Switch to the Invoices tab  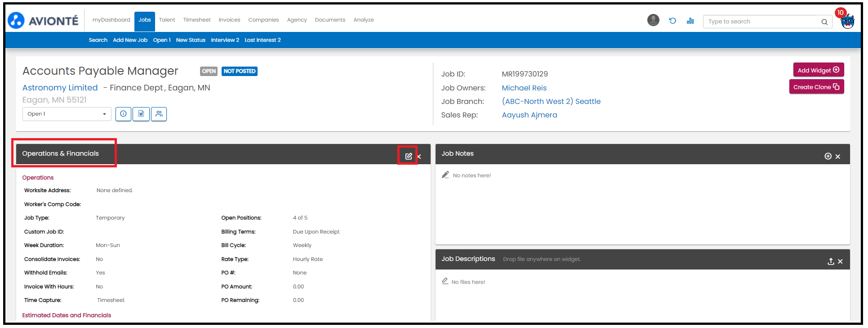[x=229, y=20]
